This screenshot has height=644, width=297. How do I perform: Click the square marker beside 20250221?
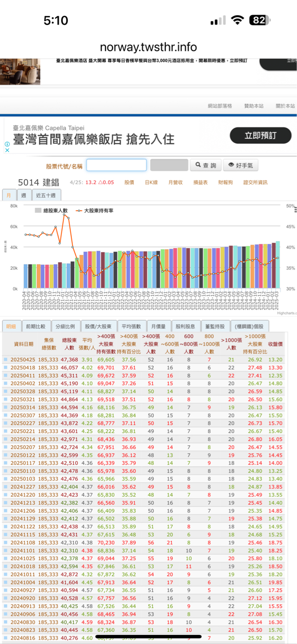pos(6,431)
